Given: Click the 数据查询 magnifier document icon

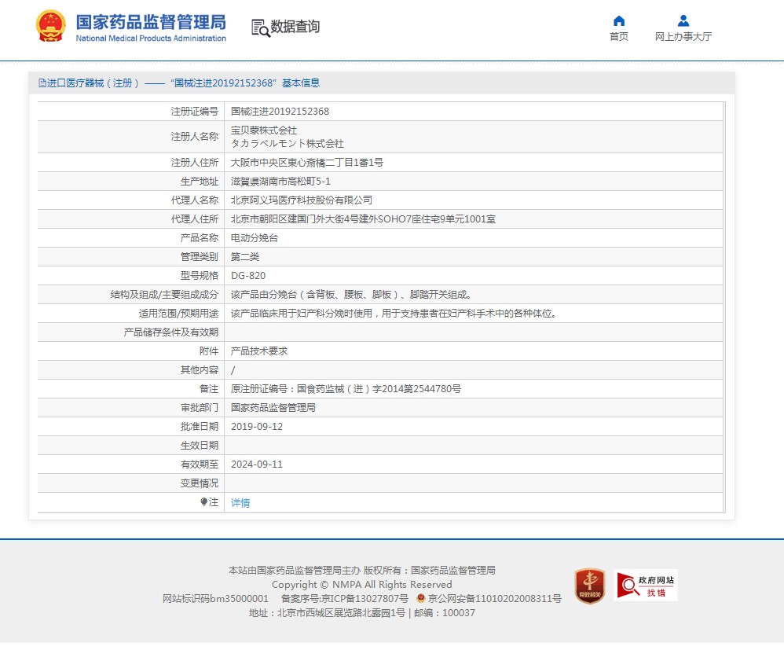Looking at the screenshot, I should tap(260, 28).
